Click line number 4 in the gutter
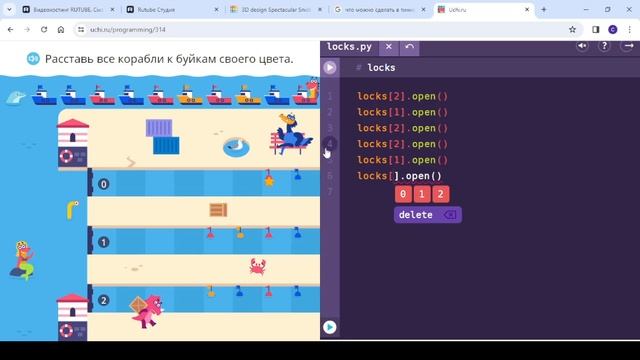Screen dimensions: 640x360 coord(330,144)
